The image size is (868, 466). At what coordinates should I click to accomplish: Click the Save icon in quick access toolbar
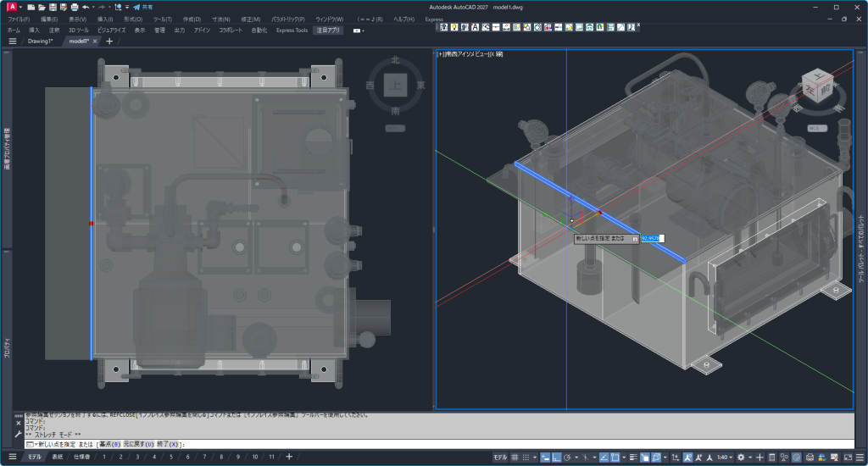coord(52,7)
